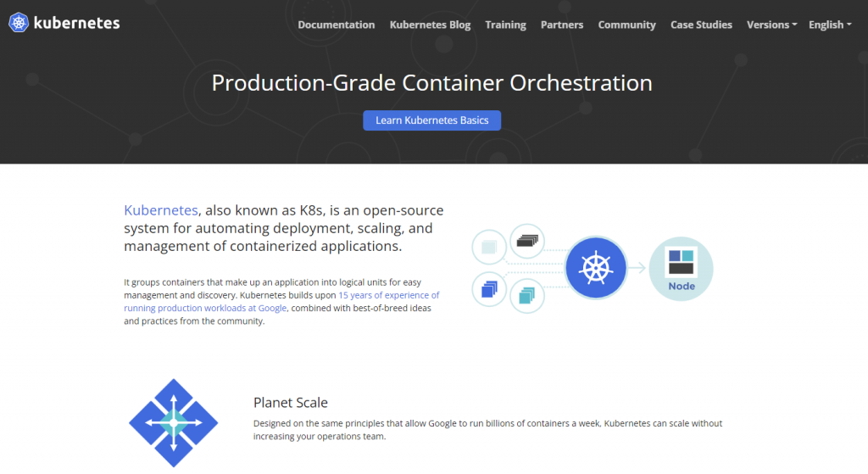Viewport: 868px width, 474px height.
Task: Click the blue ship wheel circle icon
Action: (595, 268)
